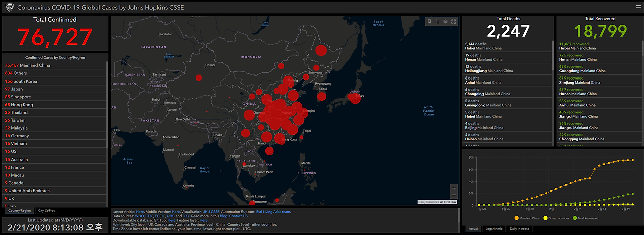Select the Daily Increase chart tab
The width and height of the screenshot is (644, 235).
519,229
